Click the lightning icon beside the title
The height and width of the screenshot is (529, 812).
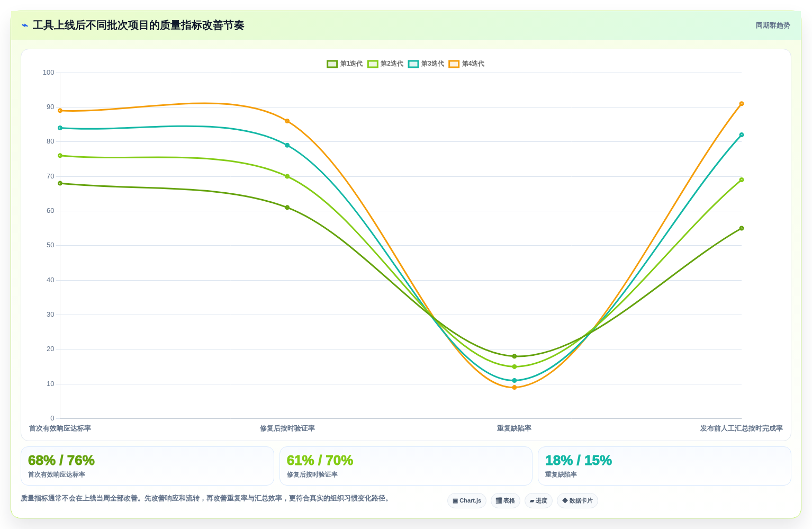tap(25, 25)
